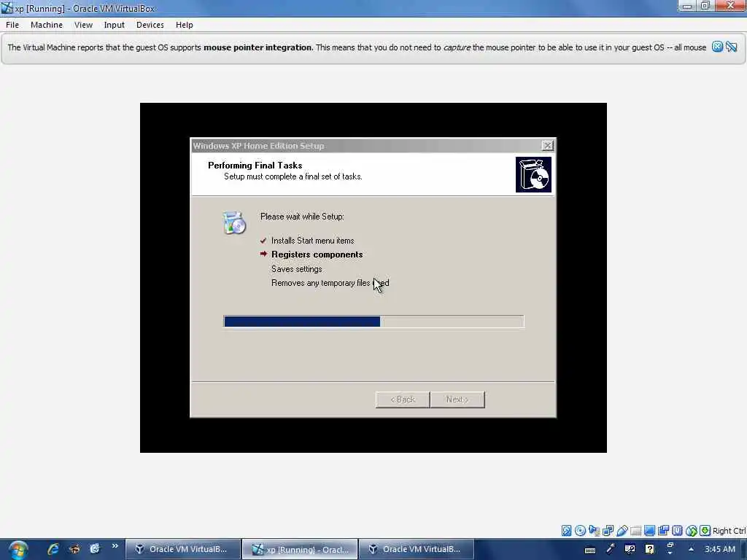Switch to first Oracle VM VirtualBox taskbar button
The height and width of the screenshot is (560, 747).
click(x=183, y=549)
